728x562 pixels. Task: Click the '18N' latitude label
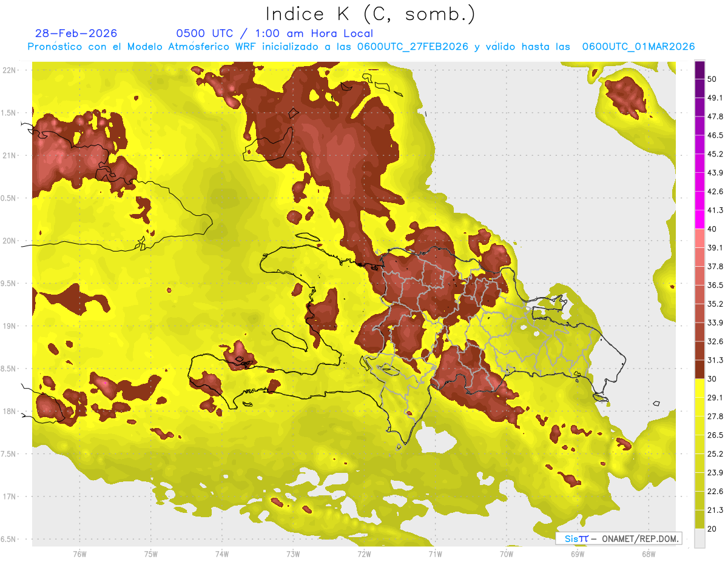(x=10, y=411)
